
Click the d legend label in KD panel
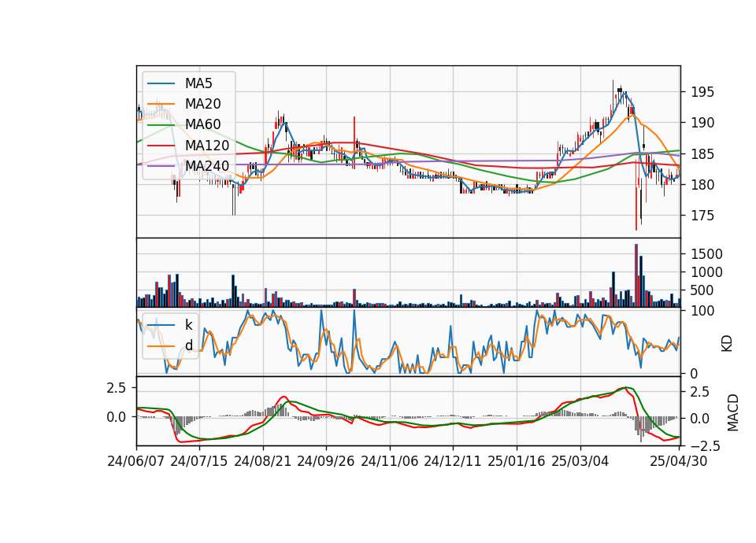pyautogui.click(x=188, y=345)
